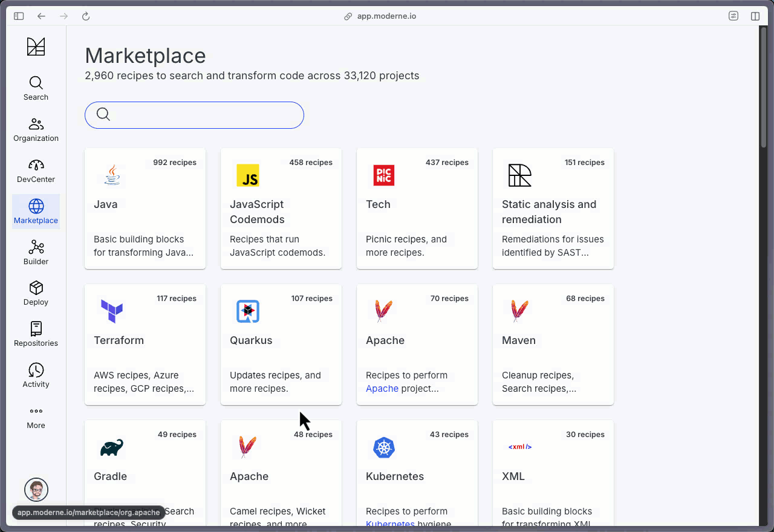
Task: Click the Apache link in the card description
Action: pyautogui.click(x=382, y=389)
